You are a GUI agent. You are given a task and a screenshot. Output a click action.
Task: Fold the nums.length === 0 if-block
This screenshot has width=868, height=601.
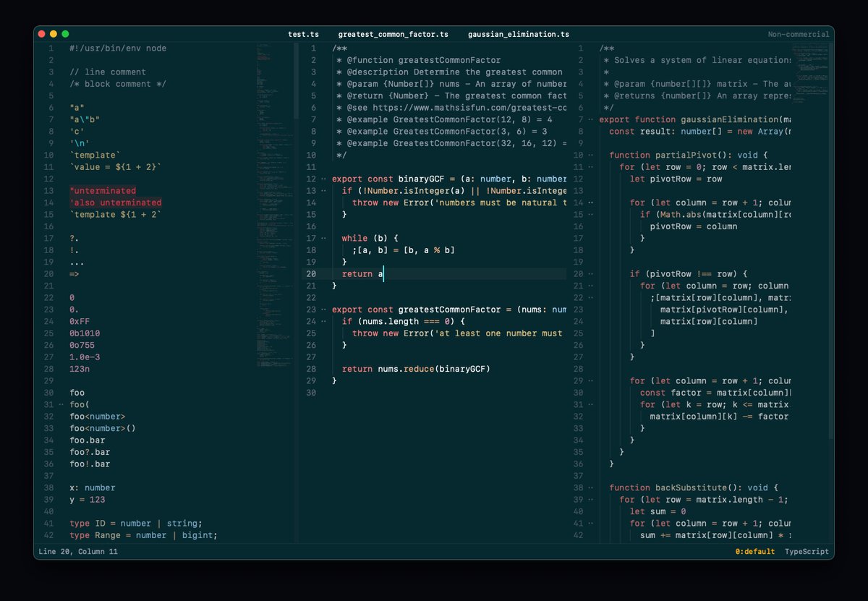coord(323,322)
